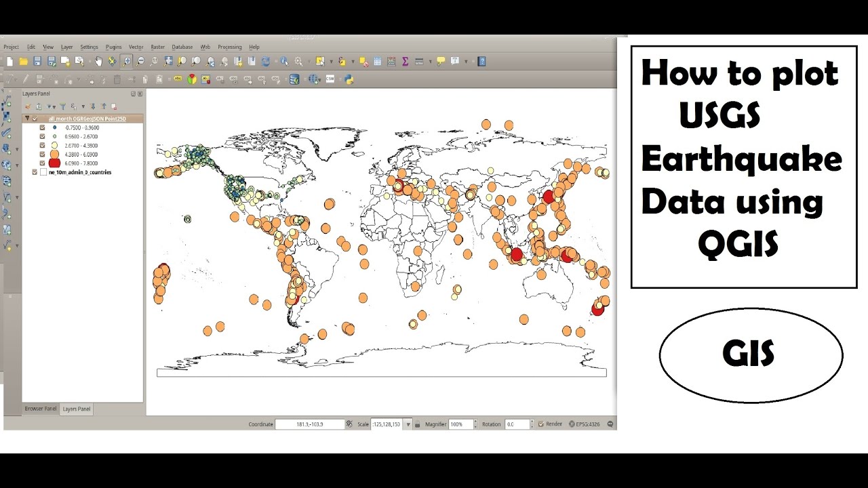868x488 pixels.
Task: Open the Settings menu
Action: 89,47
